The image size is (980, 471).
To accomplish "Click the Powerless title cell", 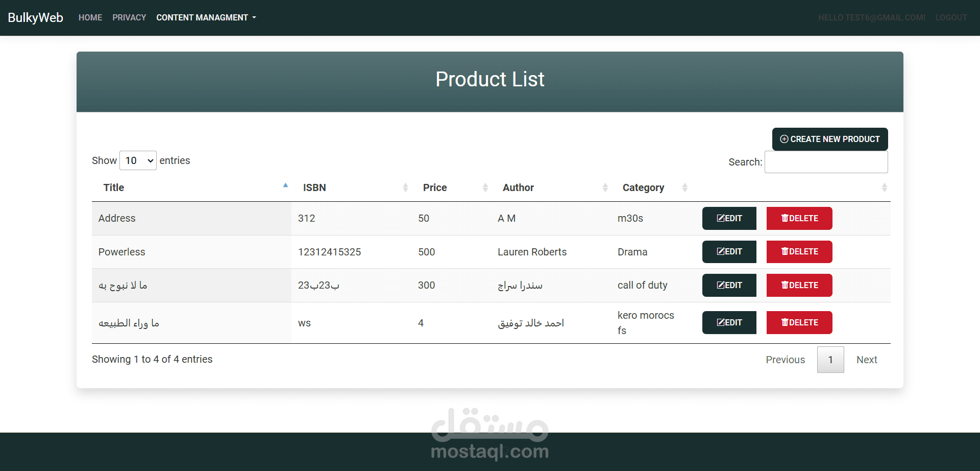I will click(191, 252).
